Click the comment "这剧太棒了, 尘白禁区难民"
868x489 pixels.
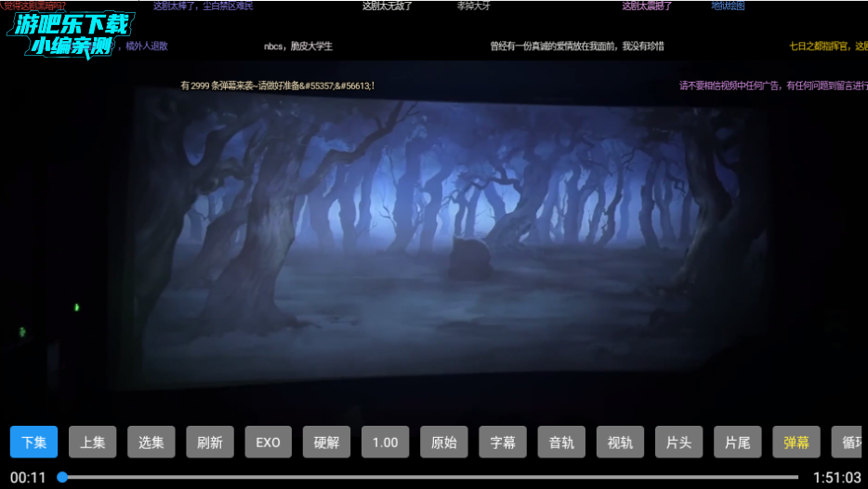pos(204,7)
